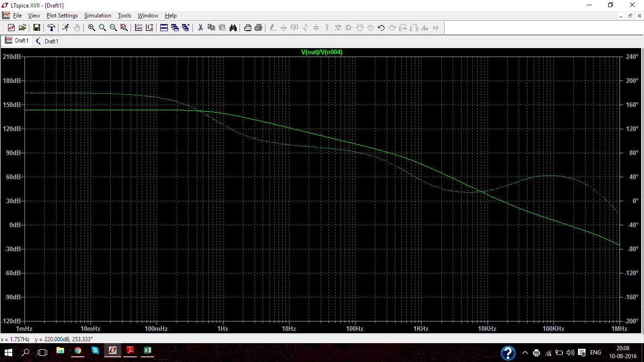Halt simulation with the hand icon
Screen dimensions: 644x362
[76, 28]
